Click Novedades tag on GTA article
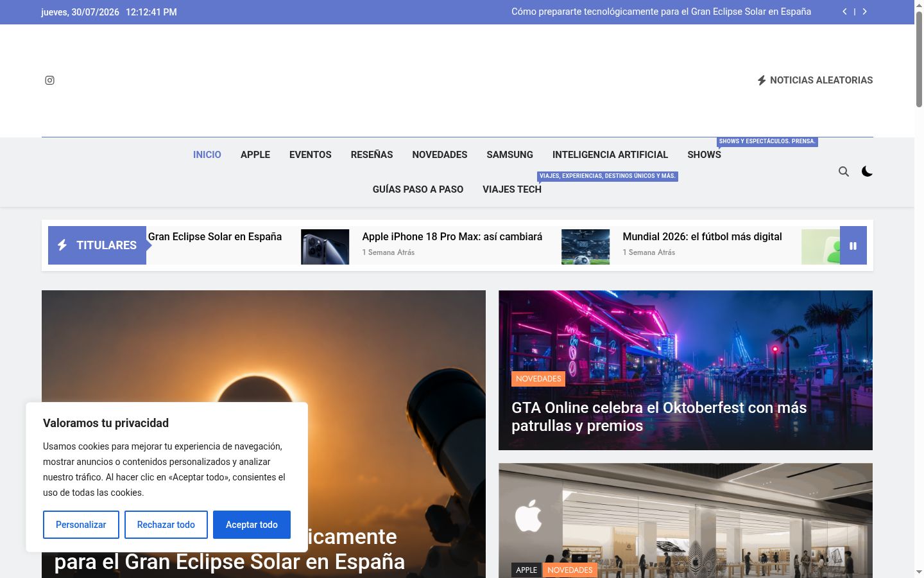 (x=538, y=379)
